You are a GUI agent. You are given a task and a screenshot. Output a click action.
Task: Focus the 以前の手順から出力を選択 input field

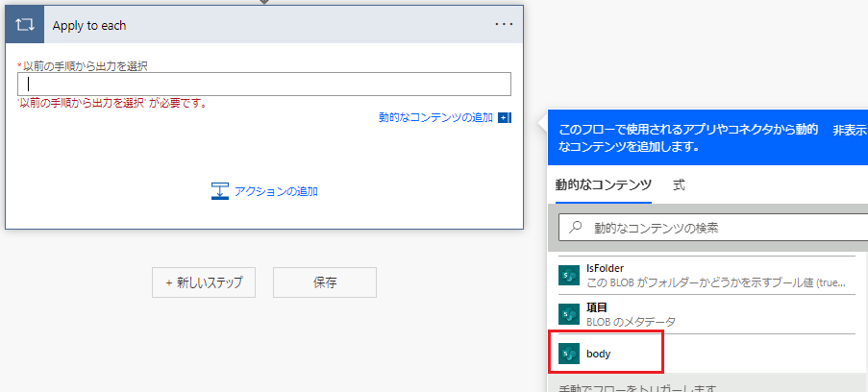tap(263, 85)
